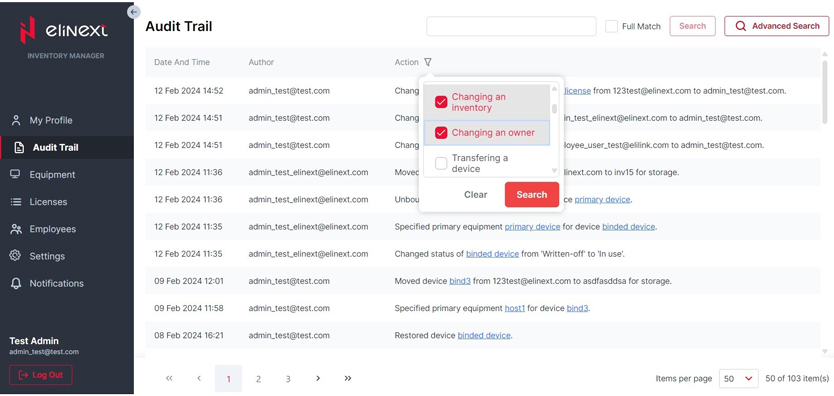Click the Audit Trail document icon
This screenshot has width=834, height=396.
[x=19, y=147]
